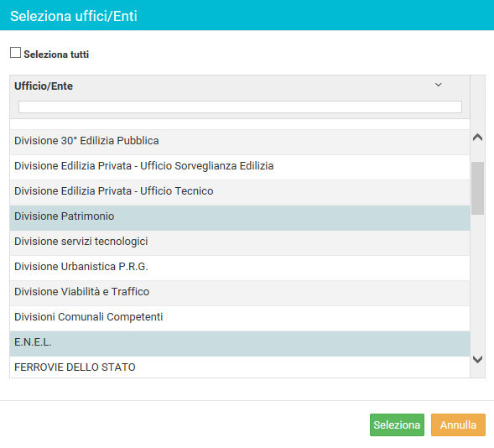Click the scroll down arrow of the list
The image size is (494, 448).
477,359
